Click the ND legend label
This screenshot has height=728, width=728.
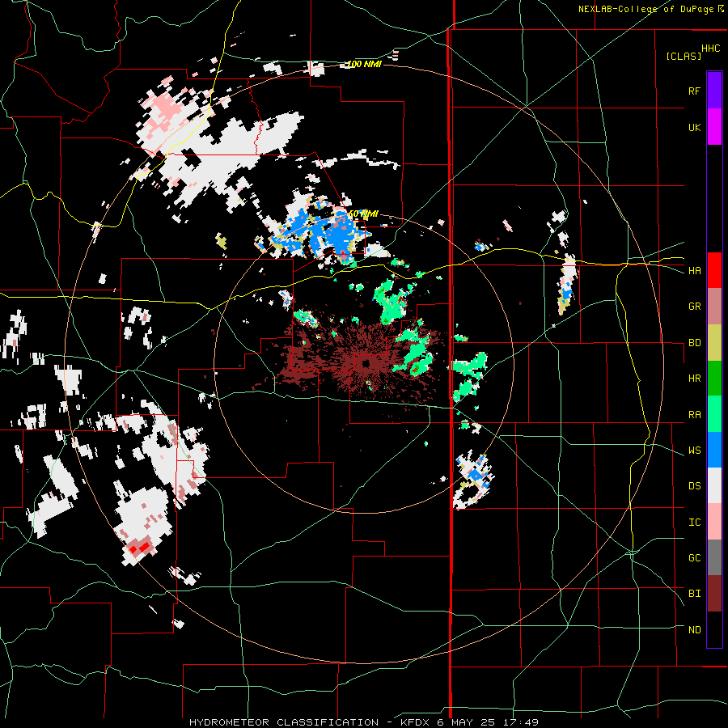click(x=694, y=630)
